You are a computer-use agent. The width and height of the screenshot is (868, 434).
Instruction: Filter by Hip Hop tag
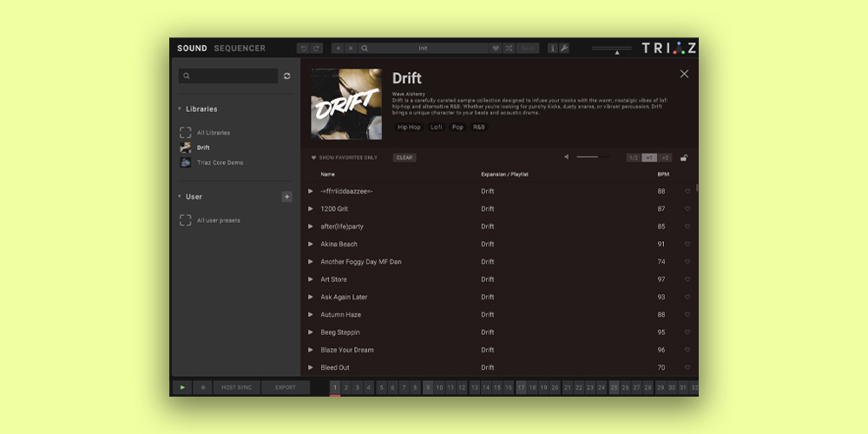(x=409, y=128)
